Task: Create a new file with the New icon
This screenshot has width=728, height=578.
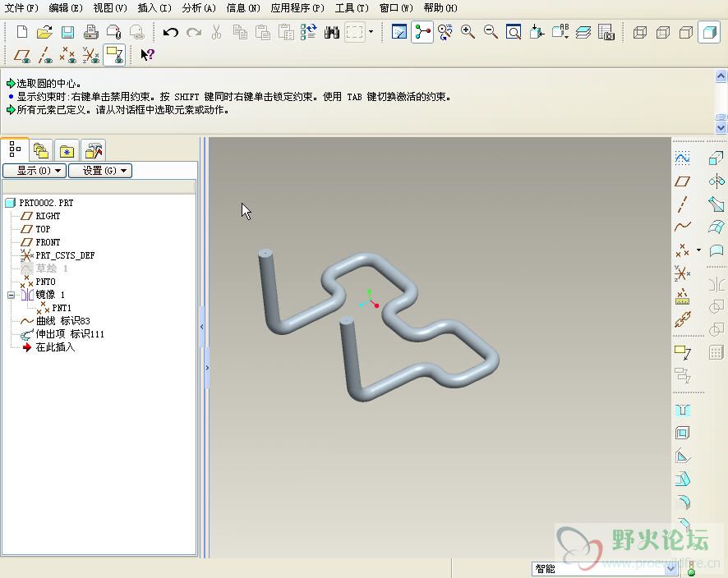Action: (22, 32)
